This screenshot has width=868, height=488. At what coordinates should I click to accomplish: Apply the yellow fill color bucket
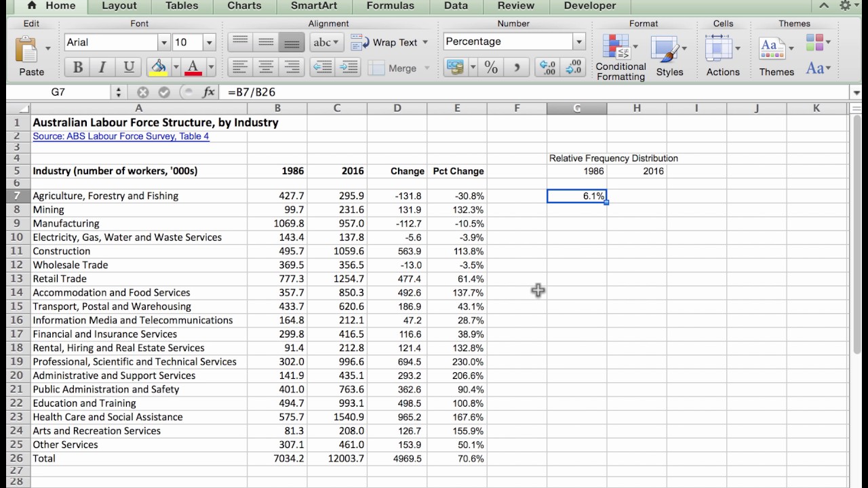[159, 67]
